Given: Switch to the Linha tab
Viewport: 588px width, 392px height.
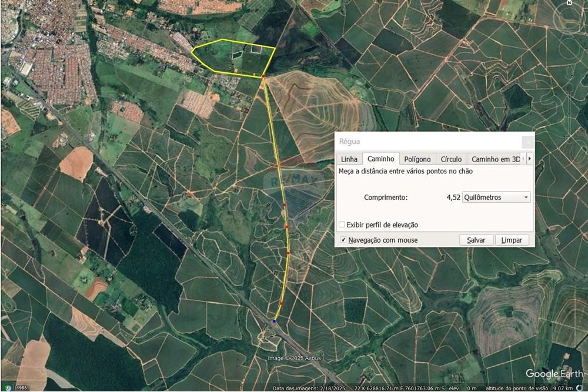Looking at the screenshot, I should coord(349,159).
